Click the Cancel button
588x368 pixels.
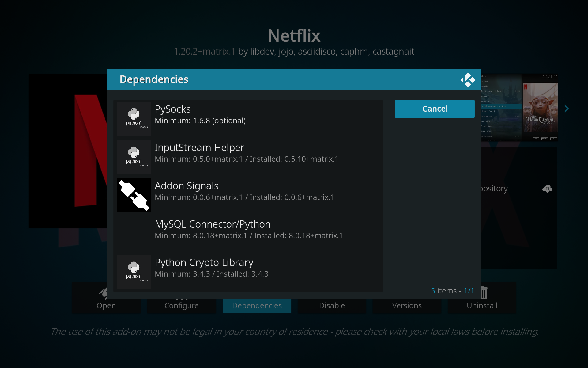coord(435,109)
